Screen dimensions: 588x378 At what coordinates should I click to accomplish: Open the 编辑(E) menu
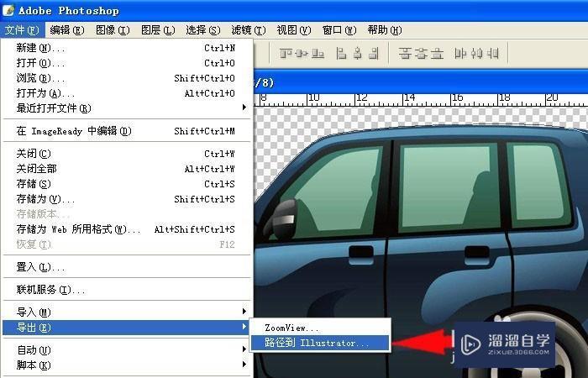click(x=67, y=30)
